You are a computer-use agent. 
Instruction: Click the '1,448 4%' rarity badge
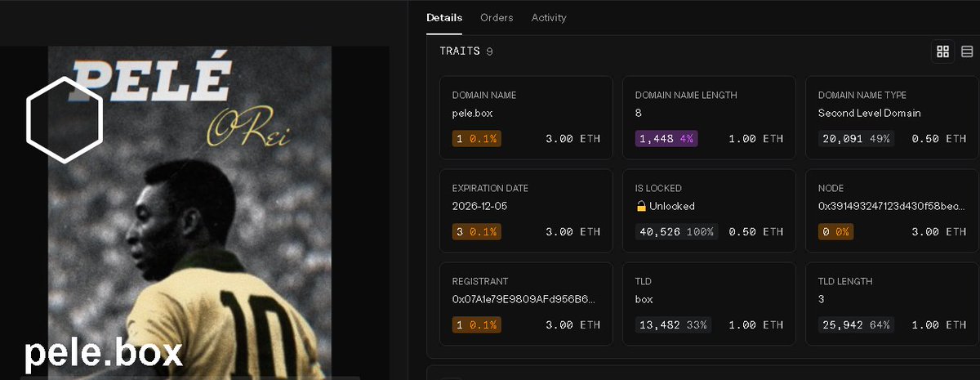tap(666, 139)
